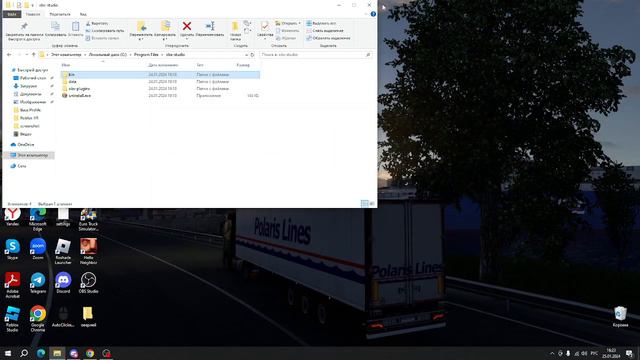Click the search box in obs-studio folder

pos(315,55)
